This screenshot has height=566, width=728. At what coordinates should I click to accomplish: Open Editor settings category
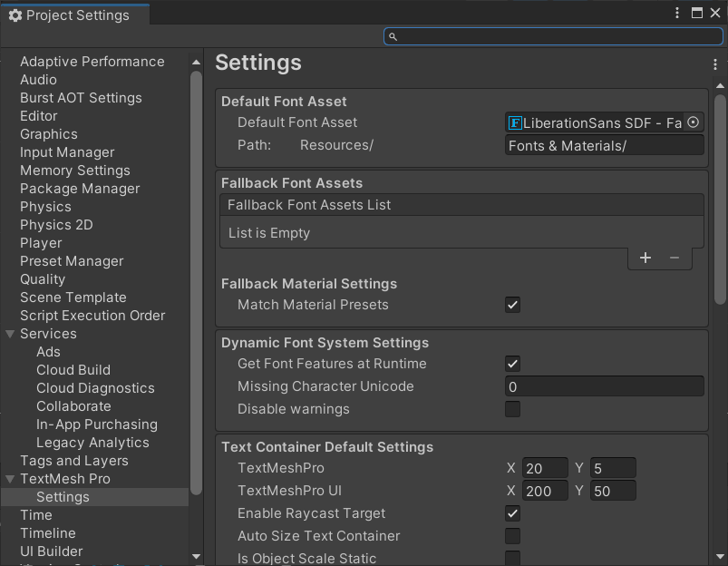point(39,116)
